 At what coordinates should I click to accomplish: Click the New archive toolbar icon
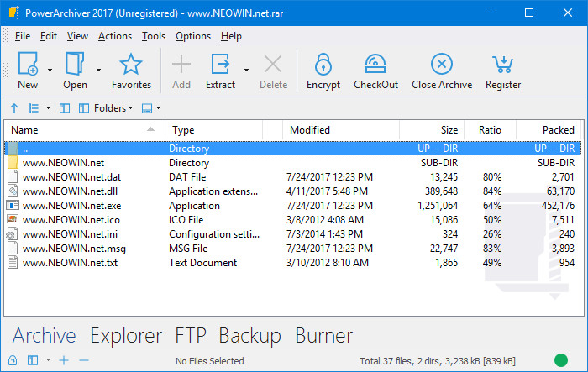point(28,64)
